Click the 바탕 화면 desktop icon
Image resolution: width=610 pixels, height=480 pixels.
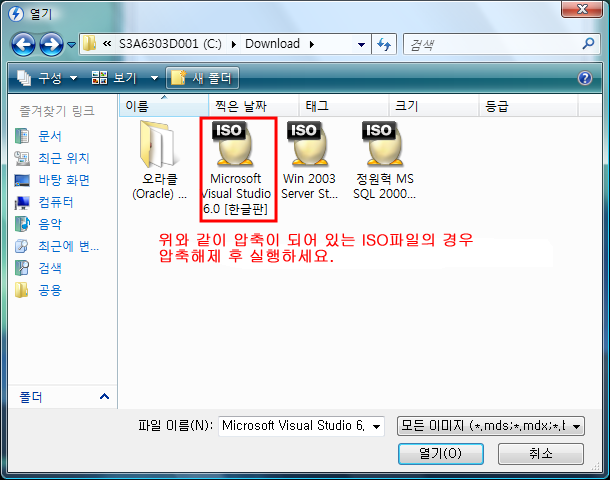[22, 180]
